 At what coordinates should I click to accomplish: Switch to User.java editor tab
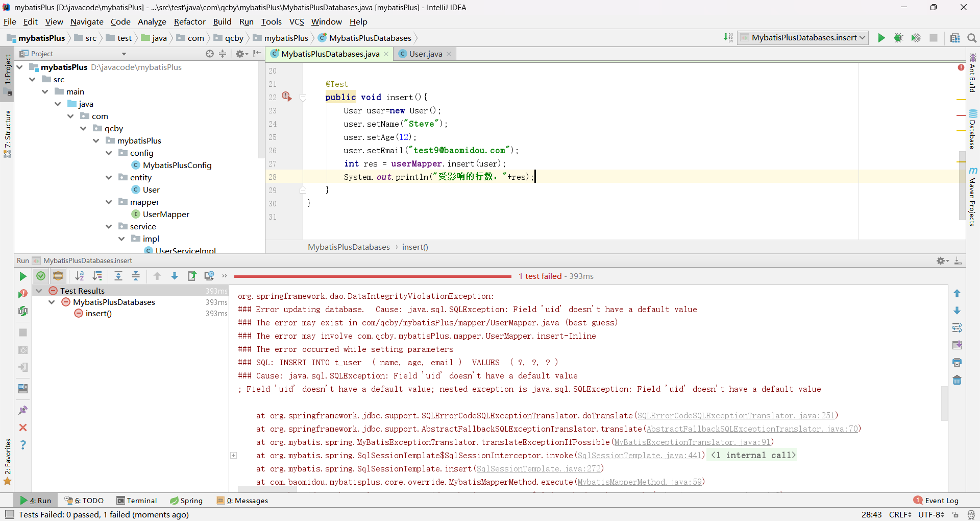(x=425, y=54)
